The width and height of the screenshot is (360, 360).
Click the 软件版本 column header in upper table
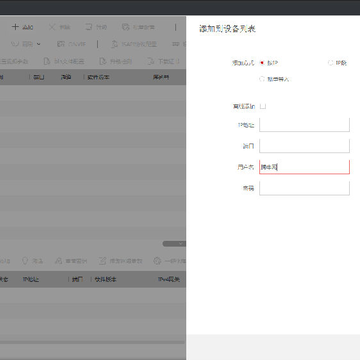click(98, 77)
